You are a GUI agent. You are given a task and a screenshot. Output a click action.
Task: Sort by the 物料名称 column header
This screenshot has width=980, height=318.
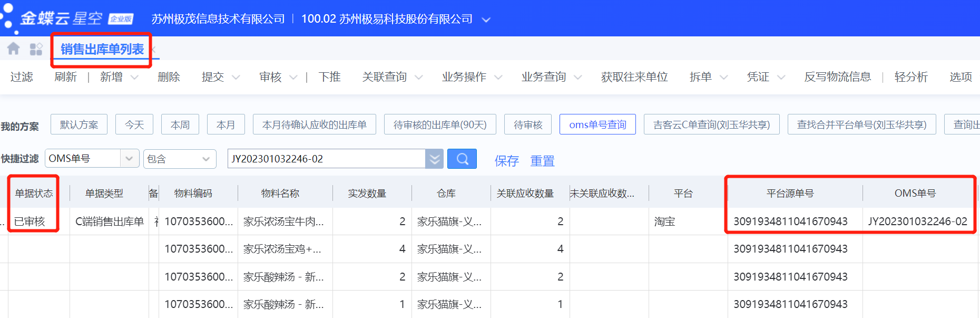click(x=280, y=194)
